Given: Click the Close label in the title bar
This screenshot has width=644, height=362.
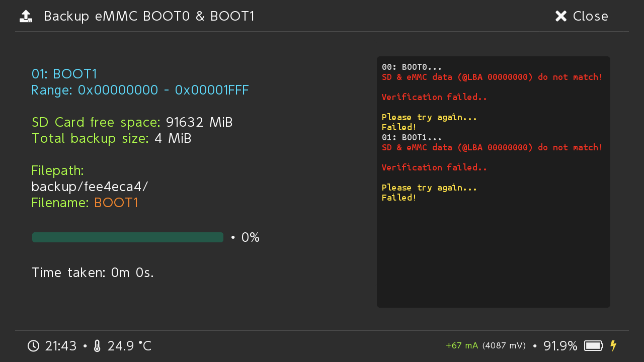Looking at the screenshot, I should tap(590, 16).
